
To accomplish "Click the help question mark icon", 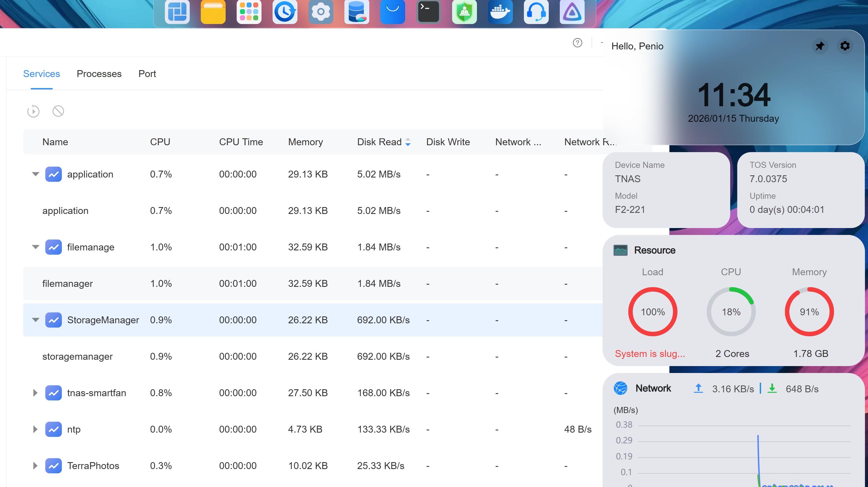I will pyautogui.click(x=577, y=43).
